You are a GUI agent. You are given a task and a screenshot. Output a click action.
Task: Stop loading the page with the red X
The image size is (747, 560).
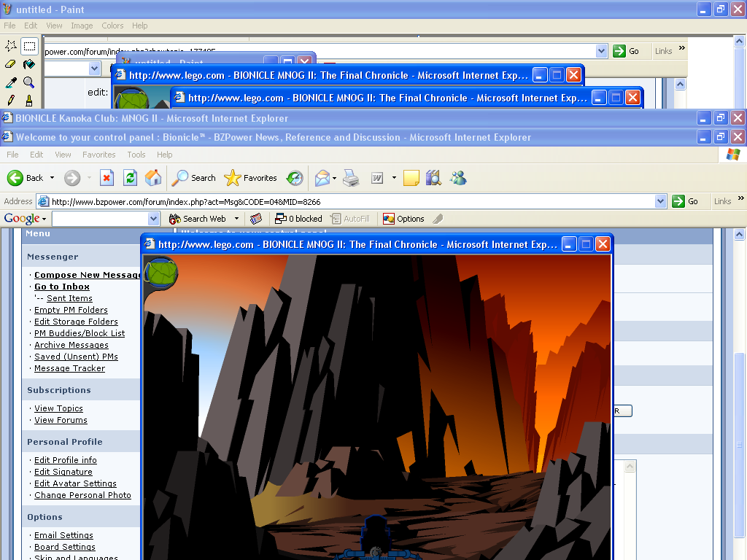point(107,178)
